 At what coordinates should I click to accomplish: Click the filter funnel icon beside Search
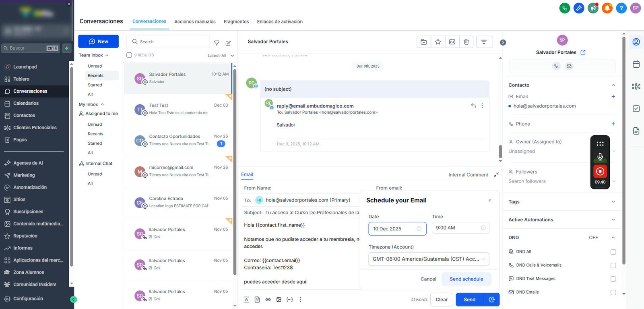(217, 43)
